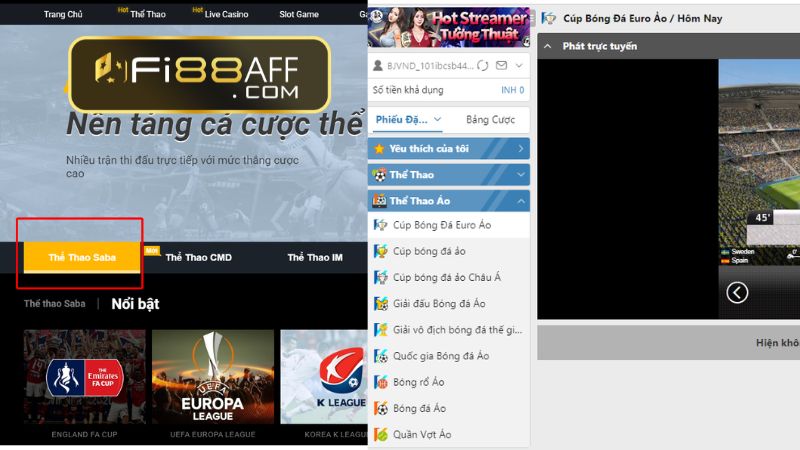This screenshot has width=800, height=450.
Task: Select Bóng đá Ảo item
Action: (x=449, y=408)
